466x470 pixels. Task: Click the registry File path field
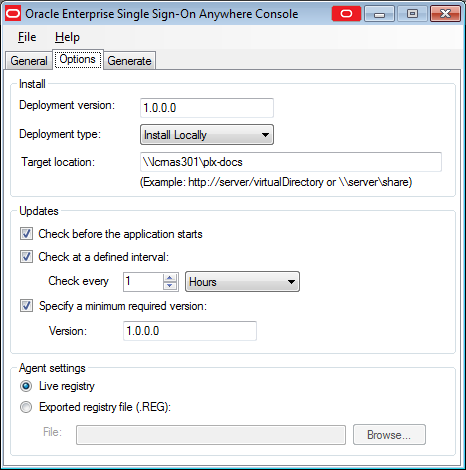(x=211, y=435)
